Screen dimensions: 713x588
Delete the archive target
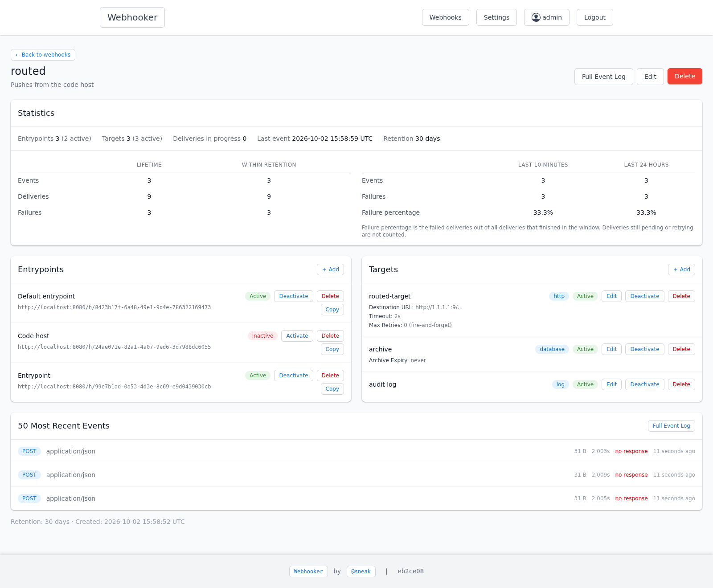681,349
